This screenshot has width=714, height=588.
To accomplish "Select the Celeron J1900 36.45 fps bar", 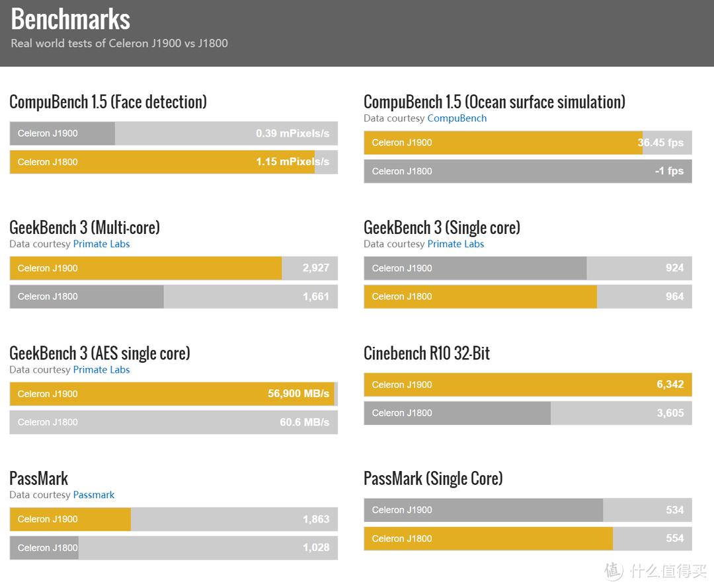I will 528,143.
